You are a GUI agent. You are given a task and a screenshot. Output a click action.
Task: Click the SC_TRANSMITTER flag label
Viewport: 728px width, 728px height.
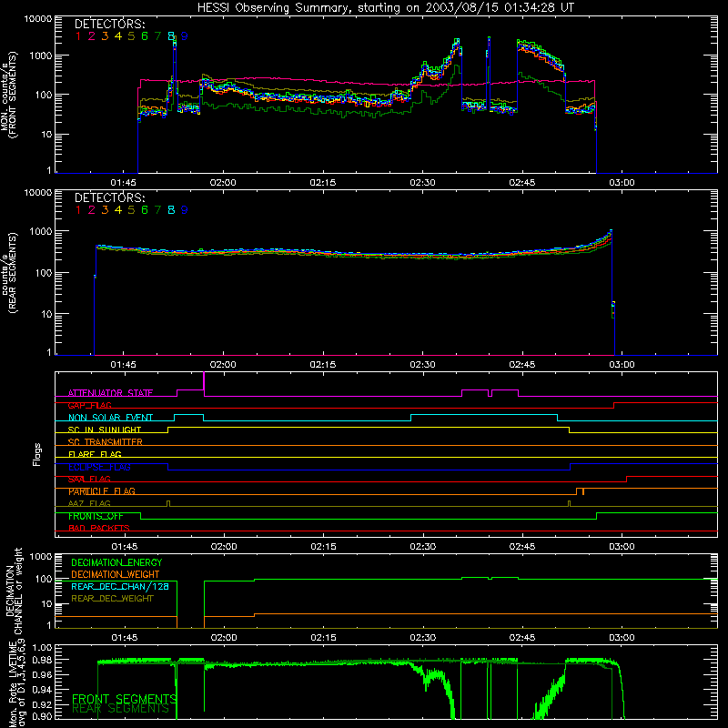pos(105,442)
